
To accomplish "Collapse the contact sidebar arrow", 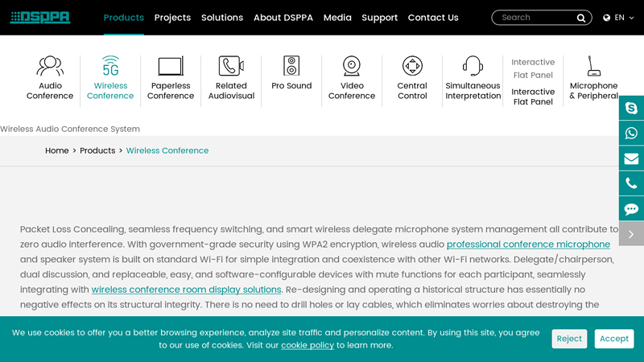I will 631,234.
